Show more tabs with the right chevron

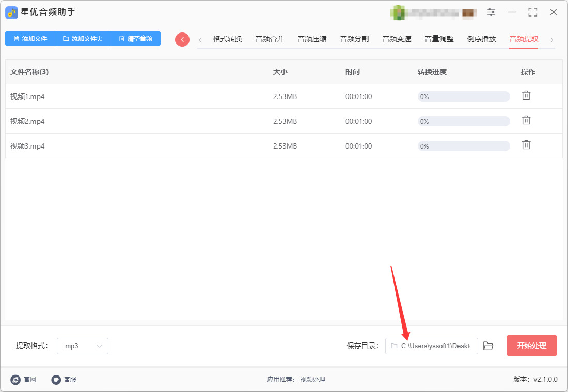[x=552, y=40]
